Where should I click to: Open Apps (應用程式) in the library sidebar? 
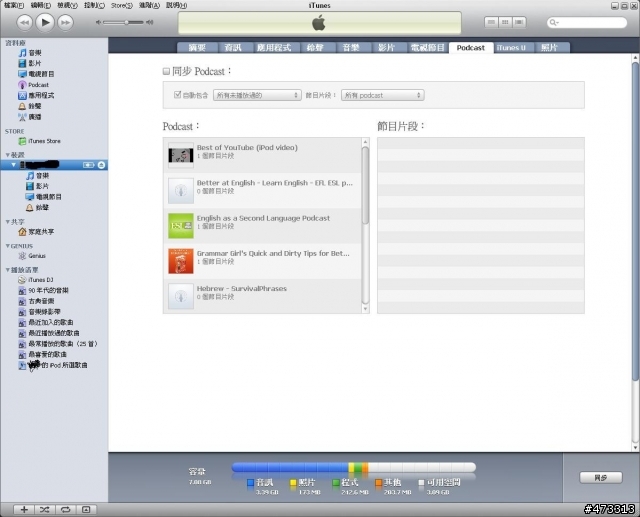(36, 95)
